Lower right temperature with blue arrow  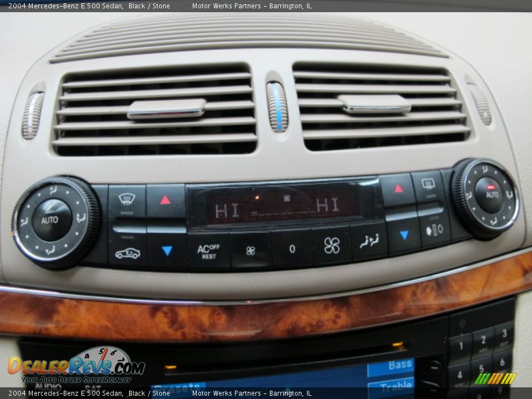coord(404,236)
